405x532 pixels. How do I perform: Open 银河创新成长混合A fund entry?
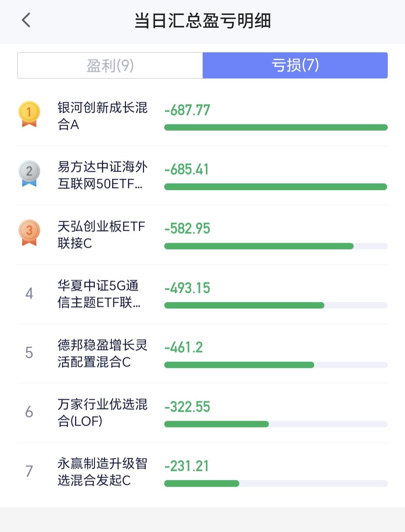click(x=202, y=116)
